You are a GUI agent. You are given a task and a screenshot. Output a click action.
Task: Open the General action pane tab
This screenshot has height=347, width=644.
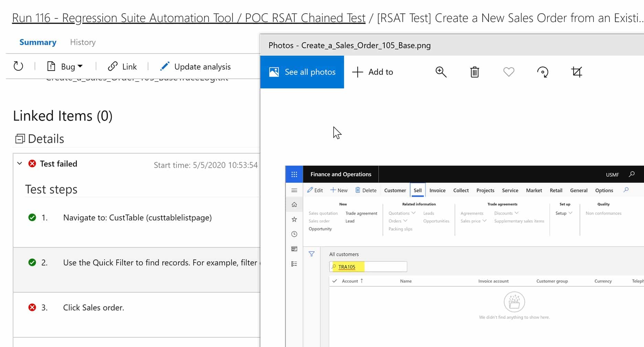pyautogui.click(x=579, y=190)
